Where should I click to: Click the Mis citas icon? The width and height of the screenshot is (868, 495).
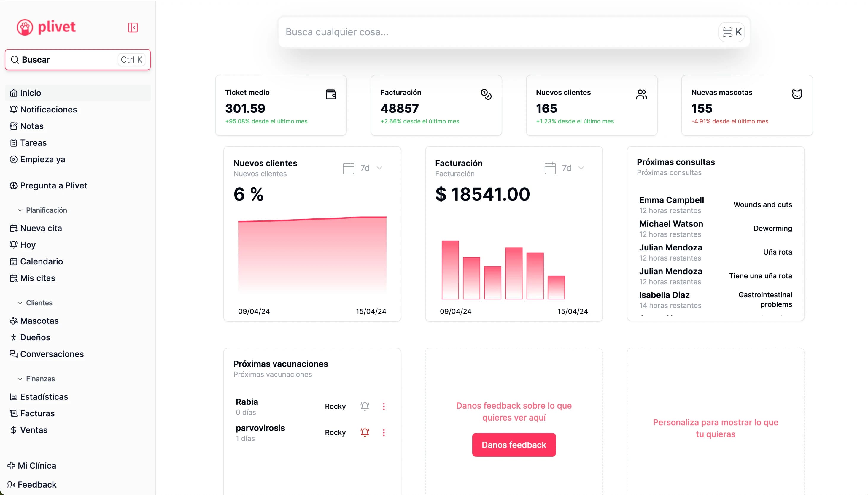click(14, 278)
